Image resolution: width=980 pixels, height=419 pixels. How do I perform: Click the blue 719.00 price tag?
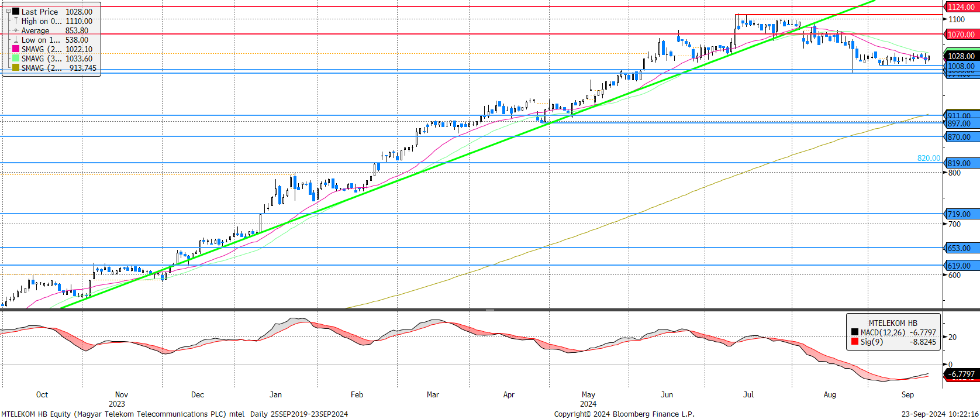962,214
